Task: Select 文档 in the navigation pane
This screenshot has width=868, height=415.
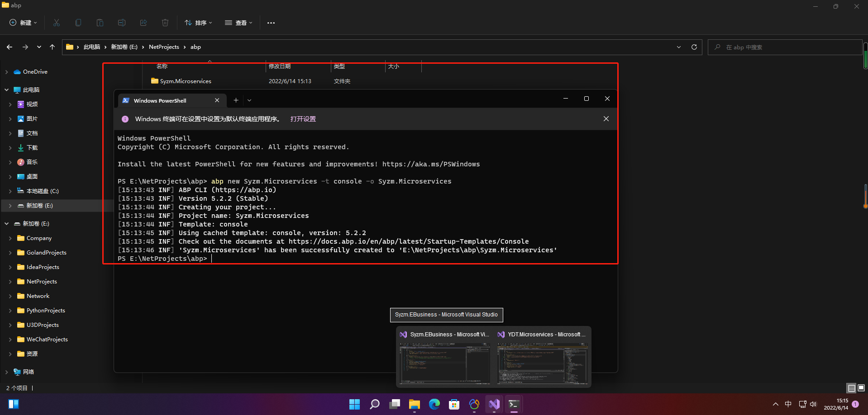Action: click(32, 133)
